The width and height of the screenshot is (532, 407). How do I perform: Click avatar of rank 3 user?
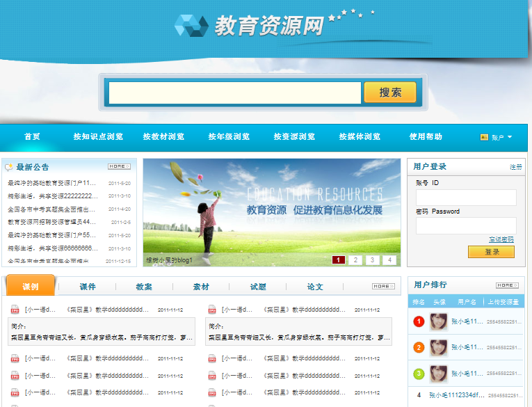(439, 374)
